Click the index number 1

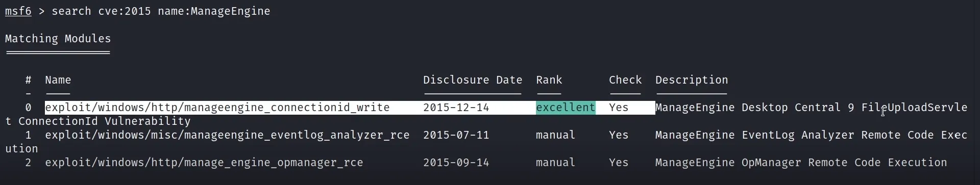coord(28,135)
